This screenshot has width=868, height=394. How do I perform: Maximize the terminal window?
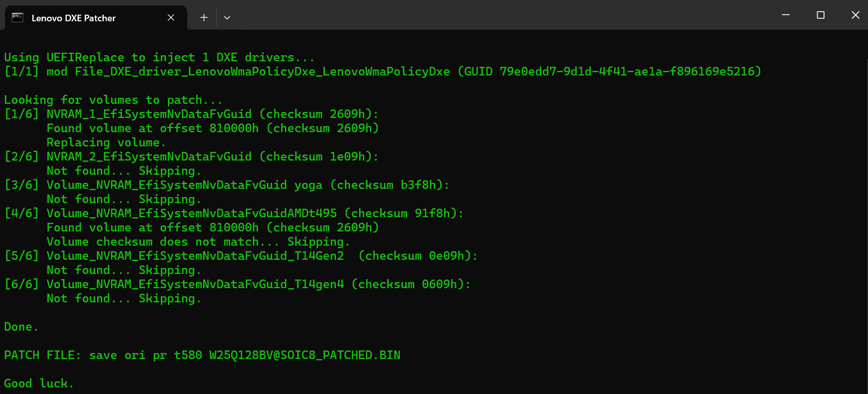(x=820, y=15)
